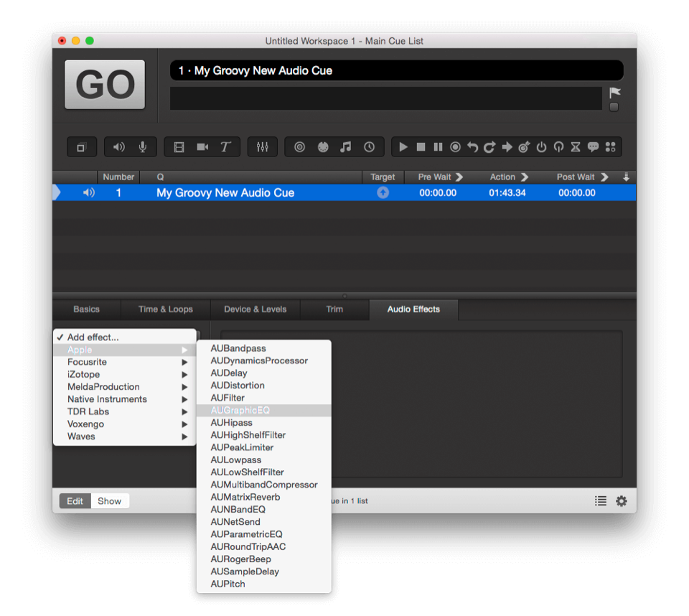Add a Fade cue from toolbar
Viewport: 689px width, 616px height.
tap(262, 147)
